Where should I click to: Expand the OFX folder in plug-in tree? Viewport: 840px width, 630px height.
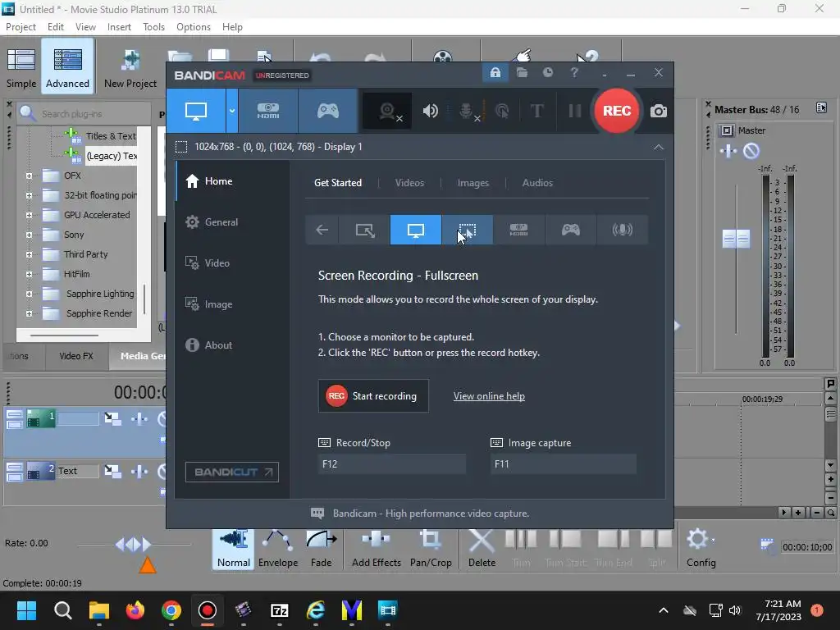[x=29, y=176]
